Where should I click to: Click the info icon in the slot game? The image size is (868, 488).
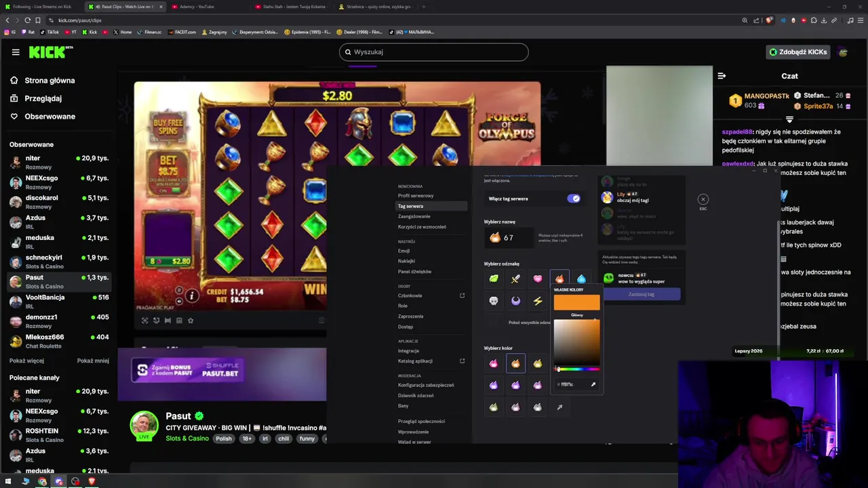click(192, 296)
